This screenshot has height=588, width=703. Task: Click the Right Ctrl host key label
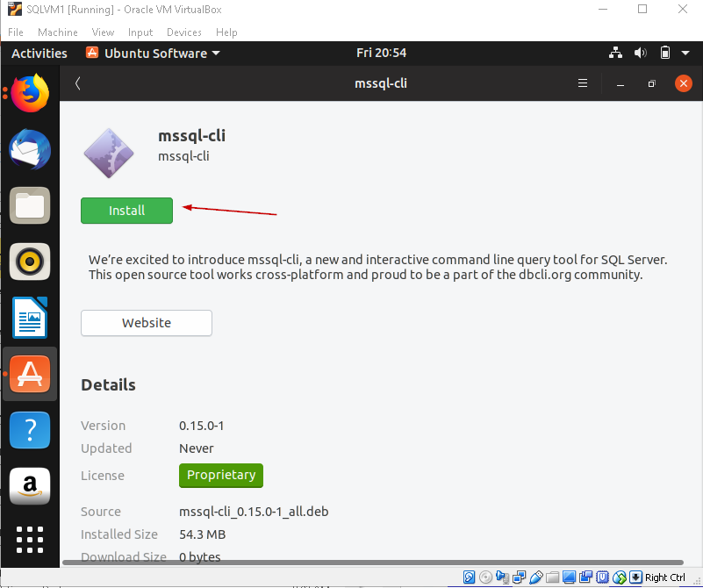665,577
